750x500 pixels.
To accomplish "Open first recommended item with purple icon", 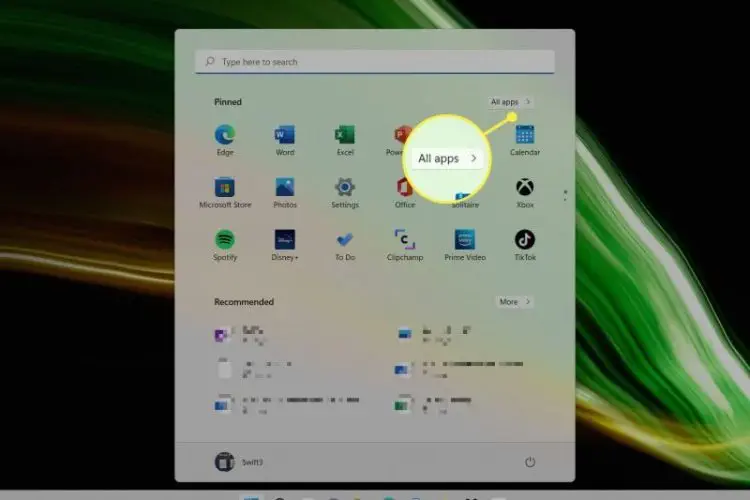I will [x=239, y=334].
